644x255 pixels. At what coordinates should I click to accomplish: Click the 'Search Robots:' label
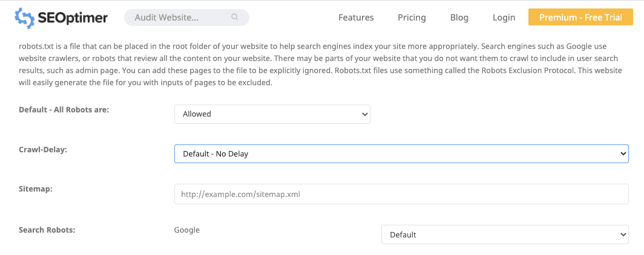(x=47, y=230)
